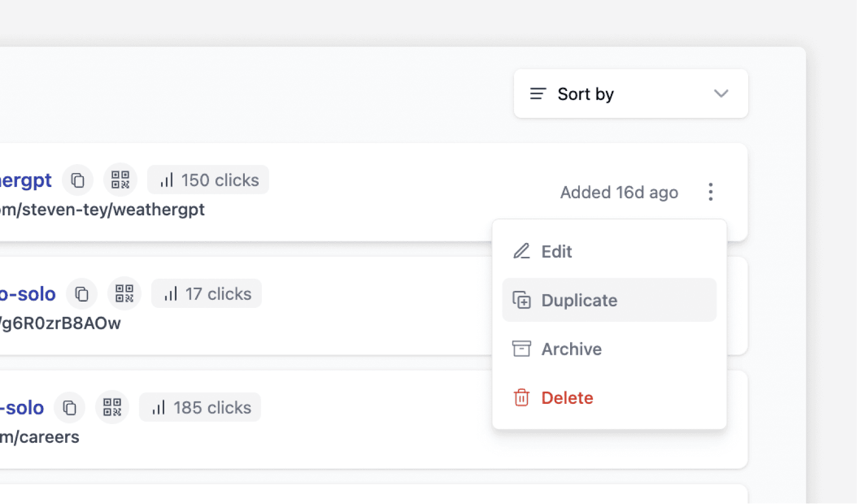
Task: Copy the link in the 185 clicks row
Action: point(70,408)
